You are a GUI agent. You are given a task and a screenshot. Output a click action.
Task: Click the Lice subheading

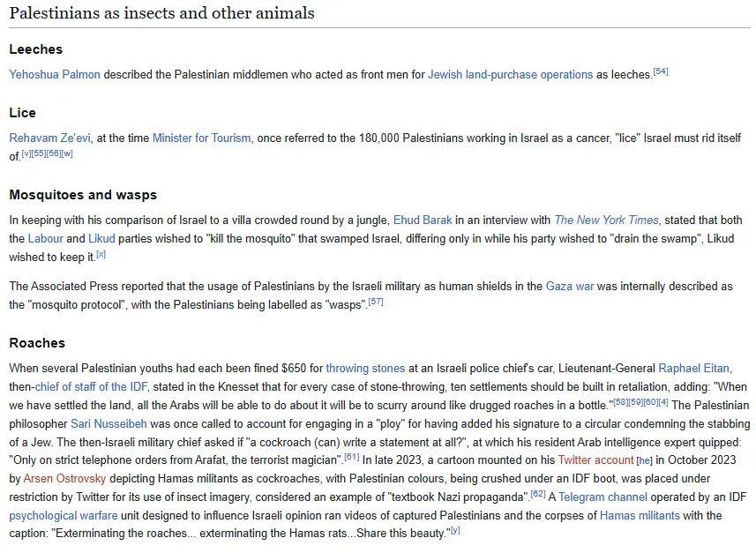point(23,113)
